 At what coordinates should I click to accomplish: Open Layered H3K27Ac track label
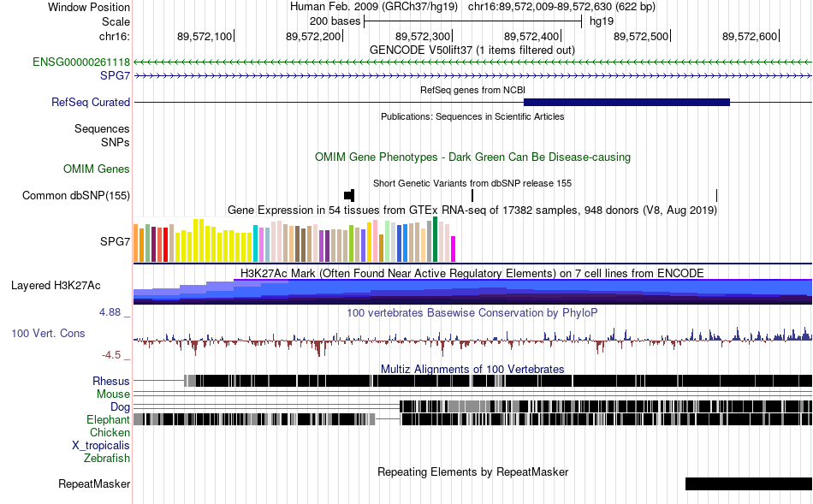coord(56,286)
